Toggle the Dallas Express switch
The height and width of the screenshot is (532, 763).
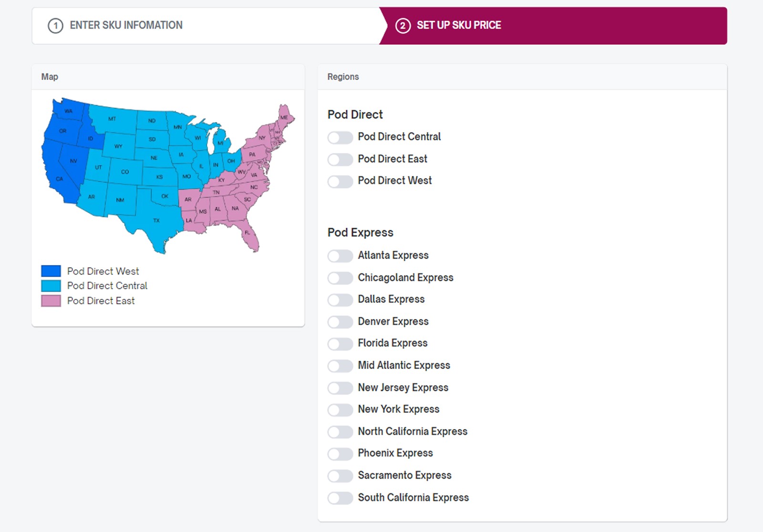pos(340,300)
